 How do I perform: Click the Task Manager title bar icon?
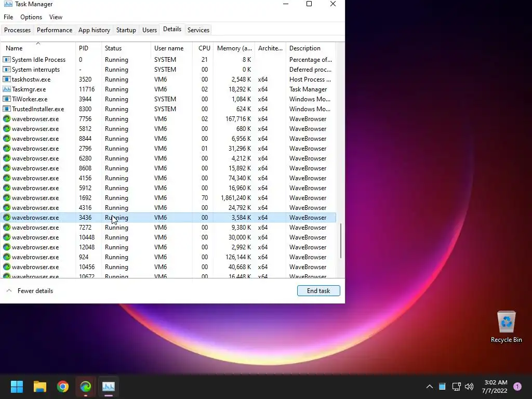pyautogui.click(x=8, y=4)
